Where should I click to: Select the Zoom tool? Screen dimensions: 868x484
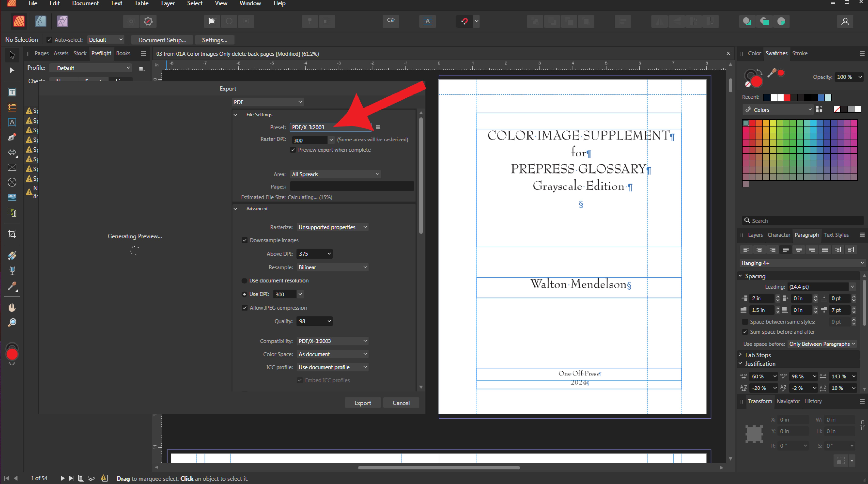tap(12, 323)
